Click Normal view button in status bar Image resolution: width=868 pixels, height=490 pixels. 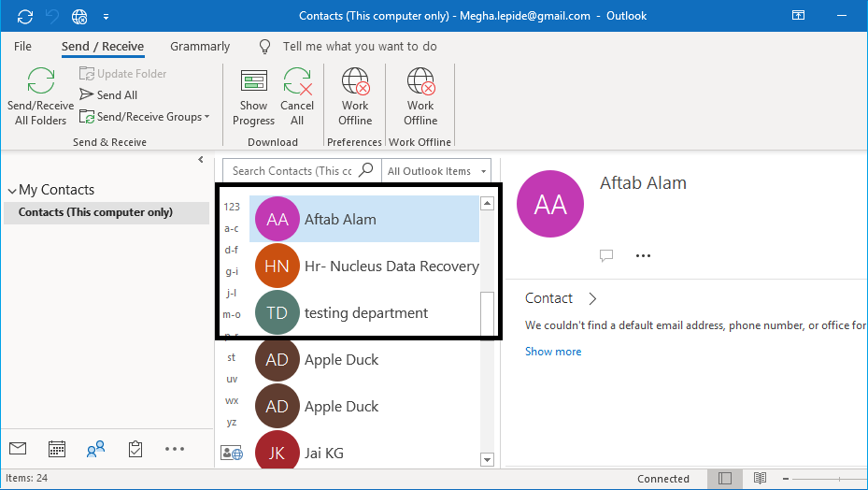tap(725, 479)
